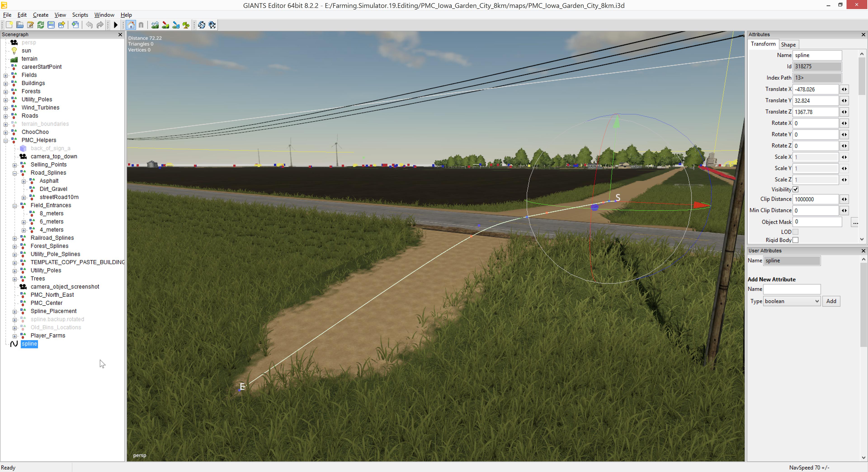This screenshot has width=868, height=472.
Task: Save the map with the floppy disk icon
Action: click(51, 25)
